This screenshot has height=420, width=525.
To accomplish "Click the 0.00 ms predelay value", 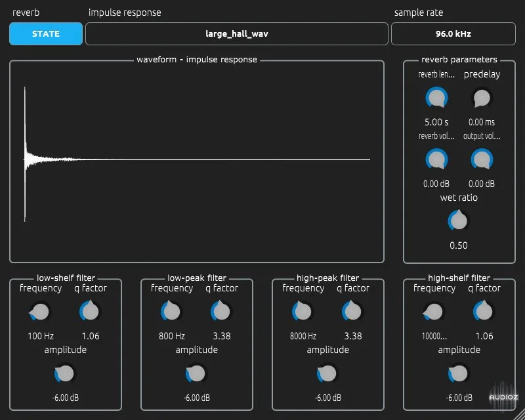I will (x=482, y=122).
